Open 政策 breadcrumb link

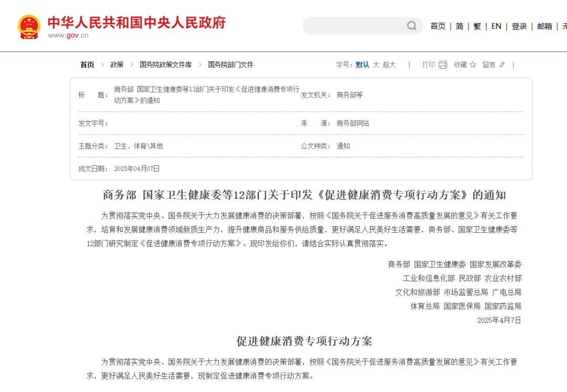pyautogui.click(x=117, y=65)
